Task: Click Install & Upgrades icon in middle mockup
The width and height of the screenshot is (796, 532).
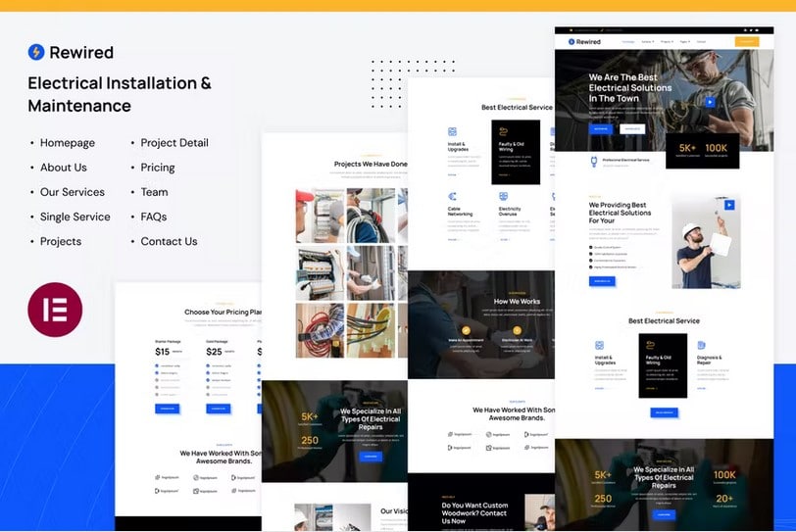Action: coord(452,132)
